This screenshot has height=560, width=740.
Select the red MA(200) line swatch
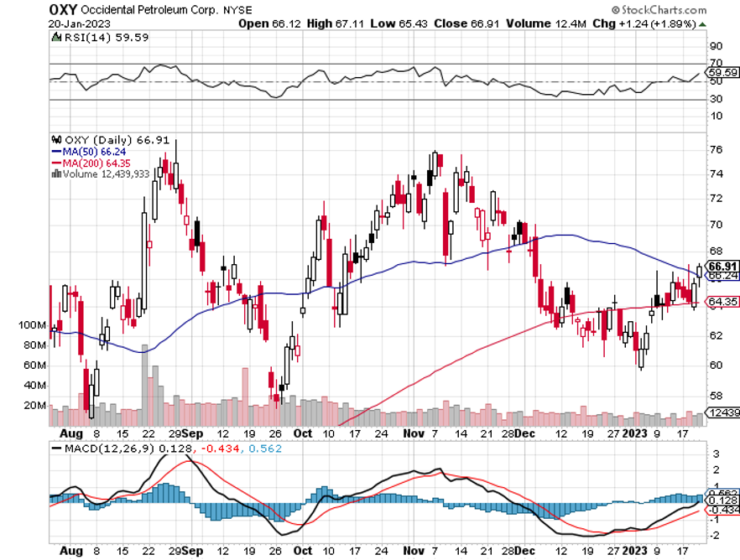pos(56,163)
